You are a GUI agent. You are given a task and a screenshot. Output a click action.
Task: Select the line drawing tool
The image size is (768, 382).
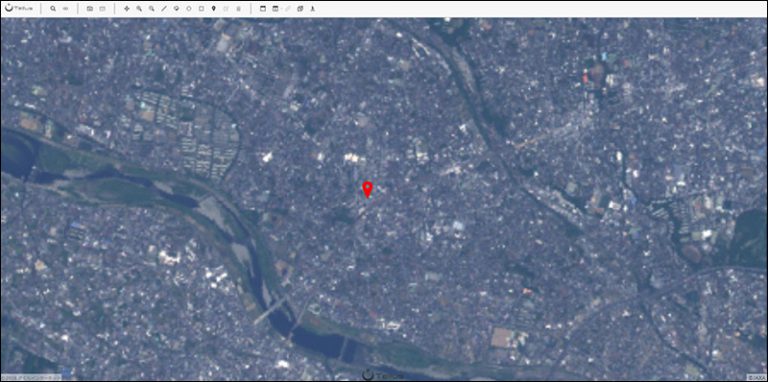coord(164,9)
